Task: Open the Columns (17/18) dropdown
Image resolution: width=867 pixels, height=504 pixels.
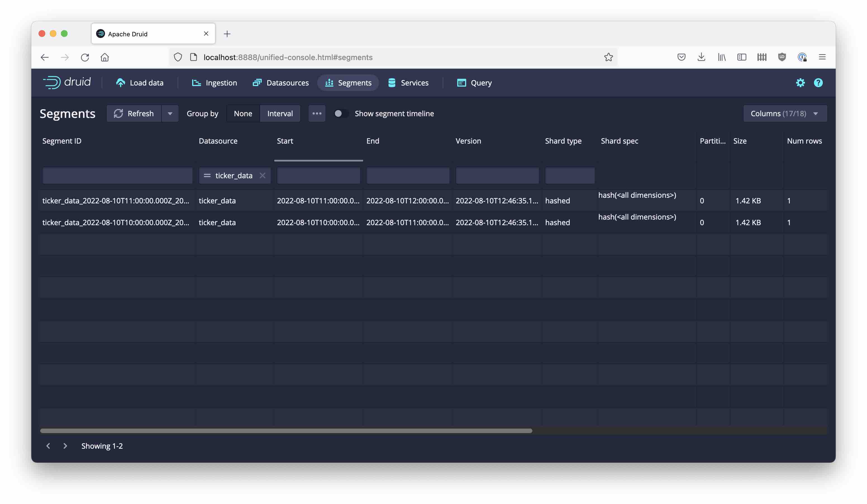Action: [784, 113]
